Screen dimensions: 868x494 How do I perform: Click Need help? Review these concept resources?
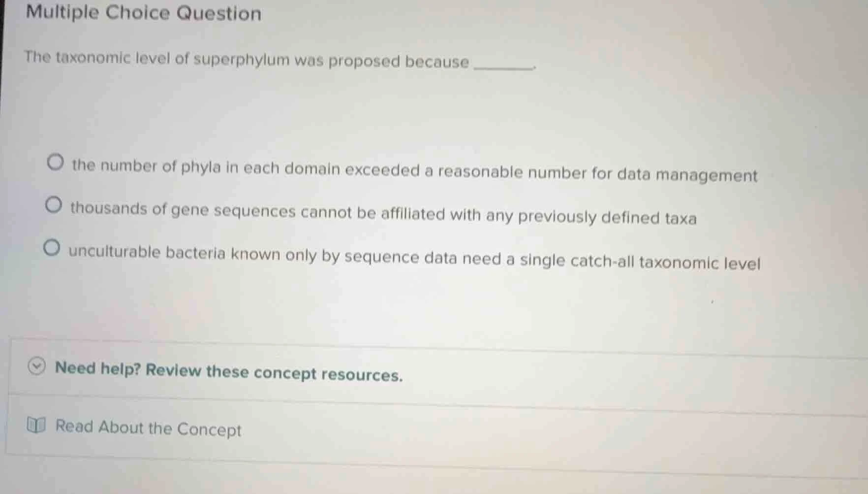228,372
